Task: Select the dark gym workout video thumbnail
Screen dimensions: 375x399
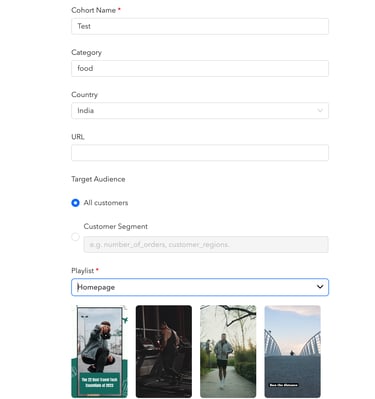Action: [164, 351]
